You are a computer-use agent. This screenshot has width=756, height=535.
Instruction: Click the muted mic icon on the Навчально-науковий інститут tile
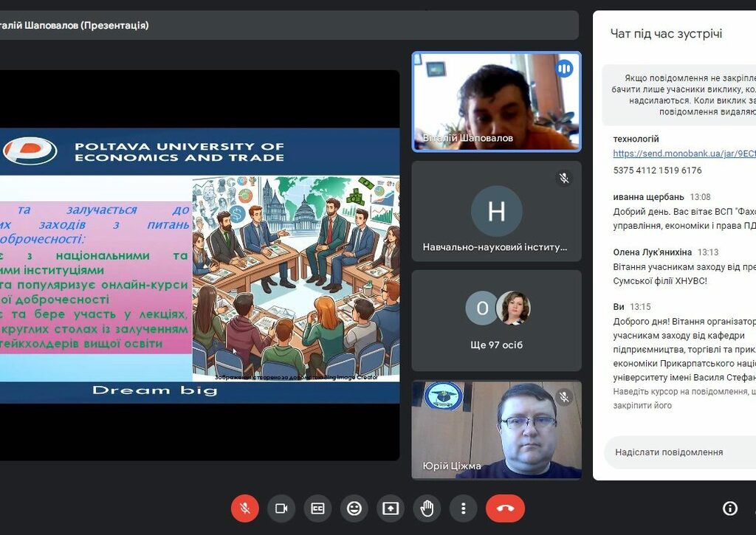pyautogui.click(x=564, y=179)
